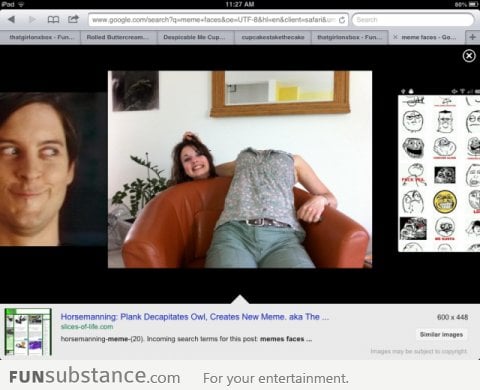Select the meme faces Google tab

click(x=429, y=37)
